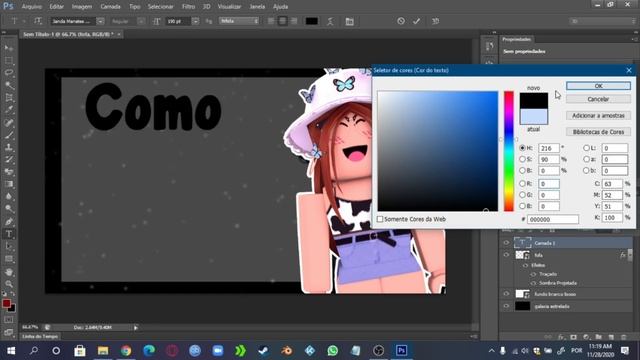640x360 pixels.
Task: Select the Pen tool
Action: [9, 222]
